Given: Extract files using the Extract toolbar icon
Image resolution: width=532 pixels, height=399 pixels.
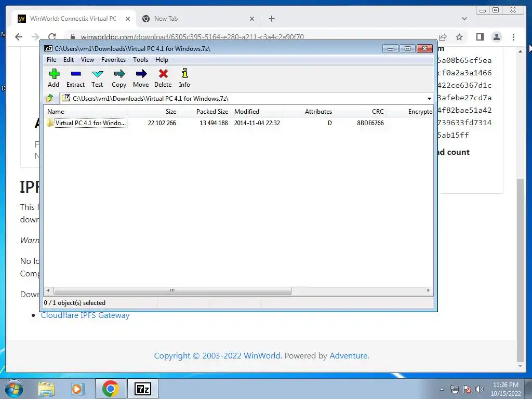Looking at the screenshot, I should pyautogui.click(x=75, y=78).
